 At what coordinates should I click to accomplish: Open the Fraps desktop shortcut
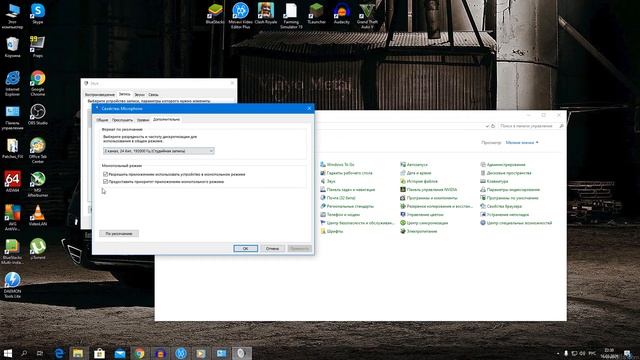click(38, 47)
